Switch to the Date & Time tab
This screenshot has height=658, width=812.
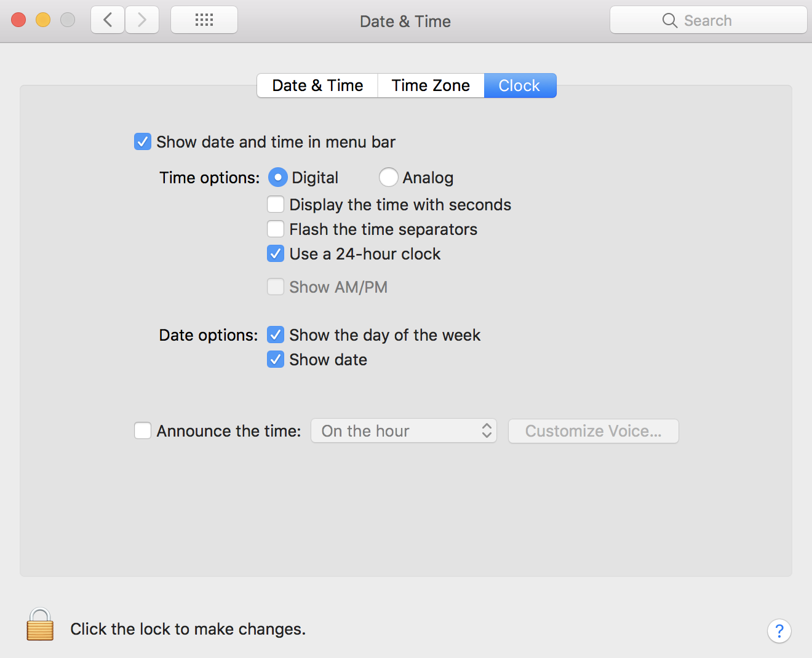(317, 85)
